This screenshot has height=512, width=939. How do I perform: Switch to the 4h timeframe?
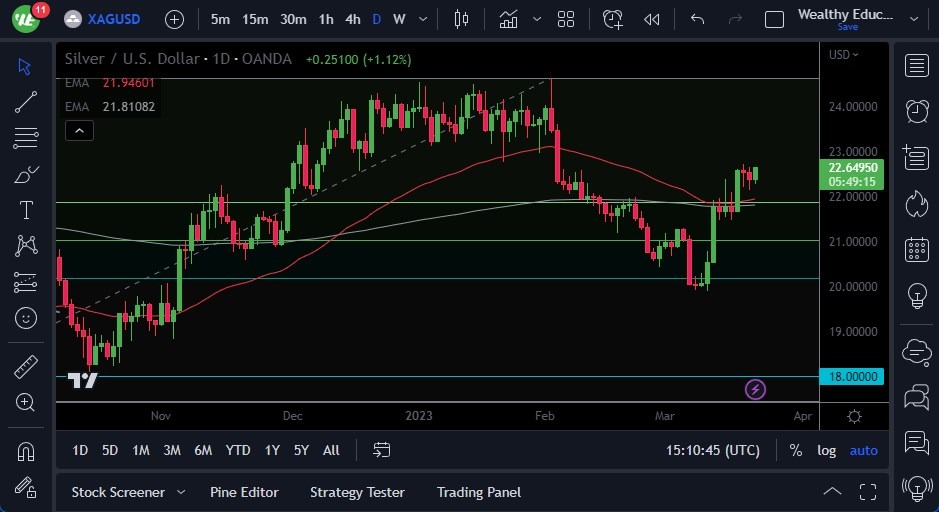(353, 19)
